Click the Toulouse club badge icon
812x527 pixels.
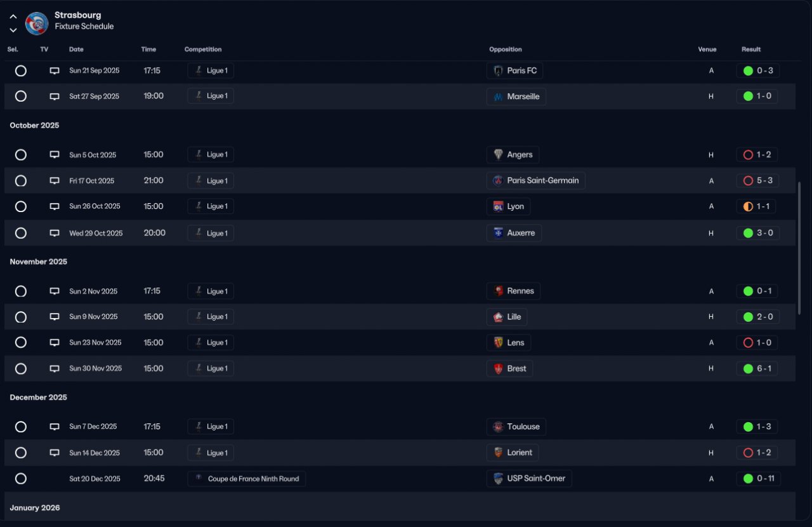(x=498, y=427)
